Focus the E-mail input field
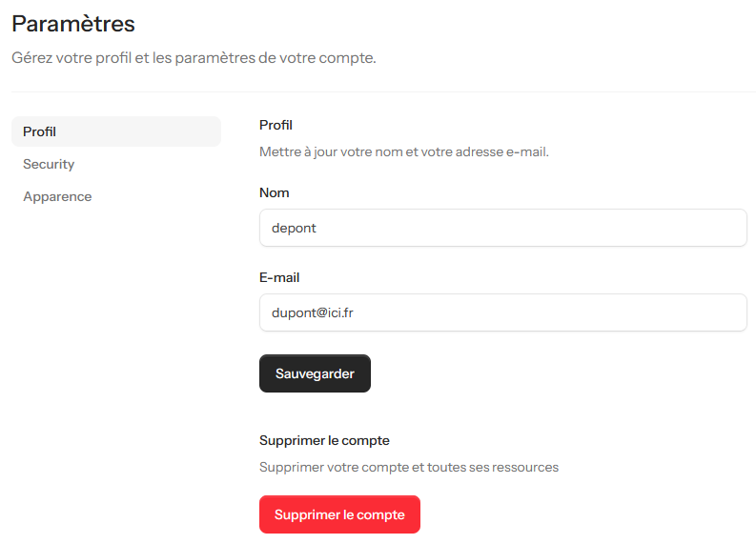The height and width of the screenshot is (544, 756). click(502, 312)
